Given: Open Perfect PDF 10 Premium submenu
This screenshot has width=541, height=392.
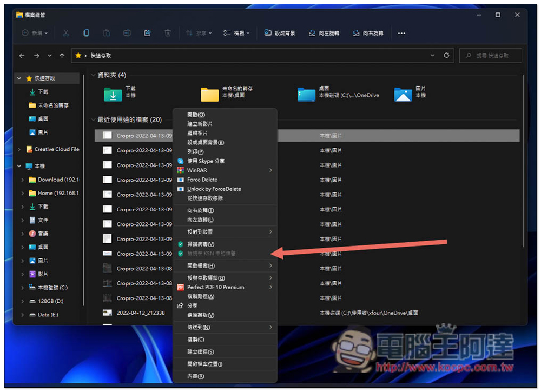Looking at the screenshot, I should tap(225, 287).
